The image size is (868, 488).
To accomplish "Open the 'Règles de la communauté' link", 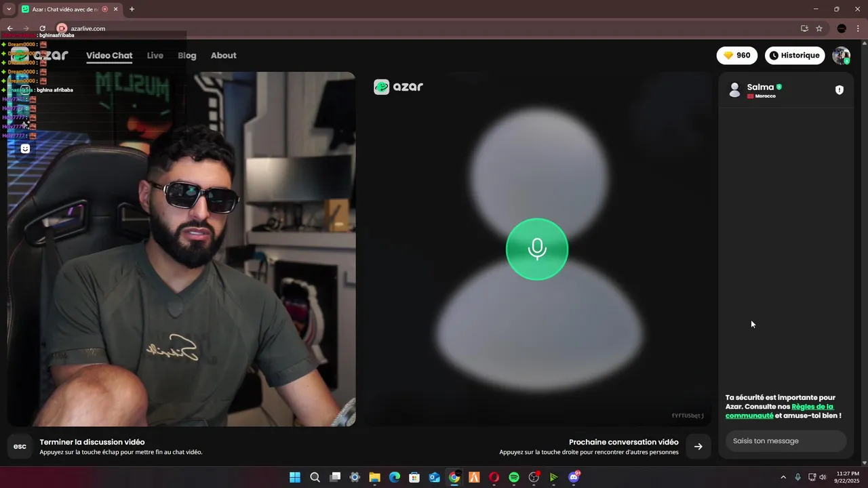I will coord(780,411).
